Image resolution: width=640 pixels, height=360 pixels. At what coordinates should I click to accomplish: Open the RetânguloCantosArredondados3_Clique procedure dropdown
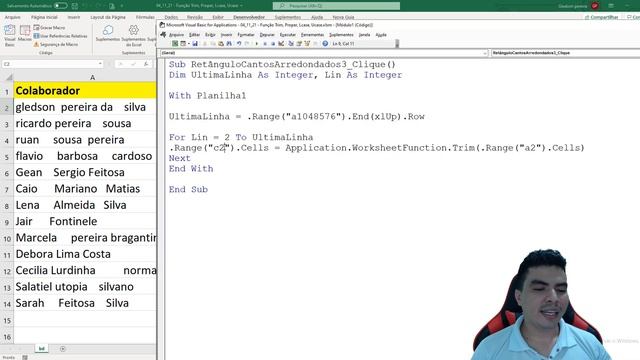(565, 53)
